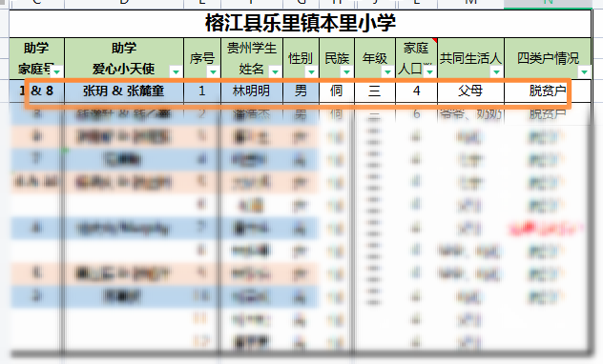603x364 pixels.
Task: Select the grade cell showing 三
Action: (375, 91)
